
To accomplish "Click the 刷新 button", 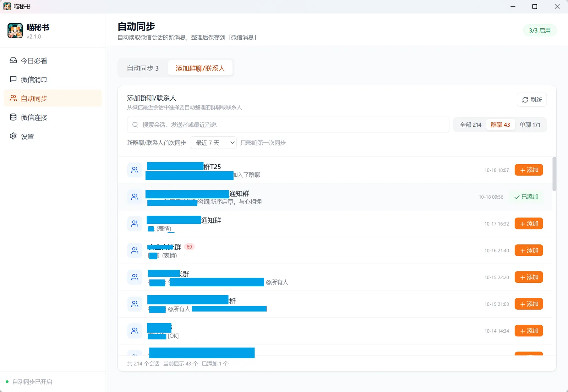I will pyautogui.click(x=532, y=100).
